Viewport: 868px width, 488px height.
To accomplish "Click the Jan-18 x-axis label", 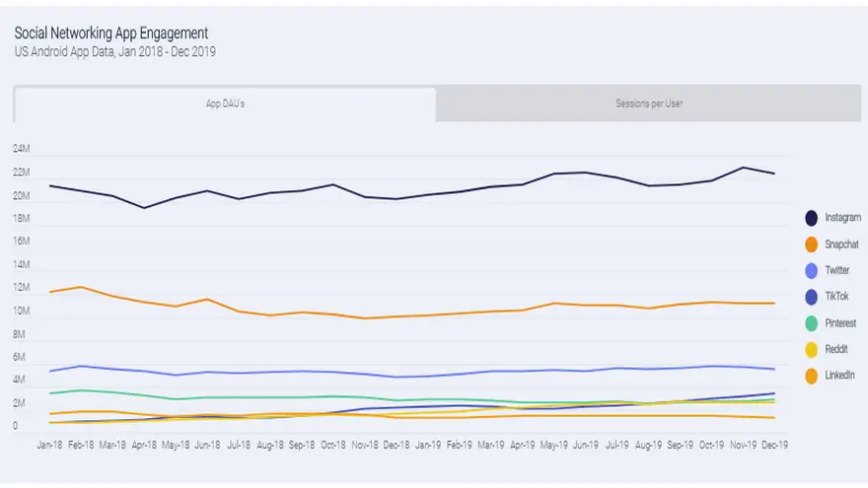I will pyautogui.click(x=49, y=445).
